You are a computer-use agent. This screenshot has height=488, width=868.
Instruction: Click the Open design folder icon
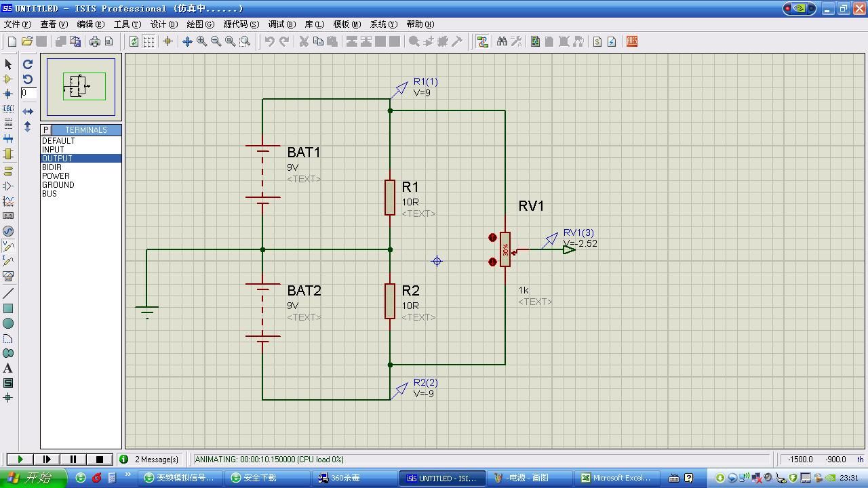[27, 41]
